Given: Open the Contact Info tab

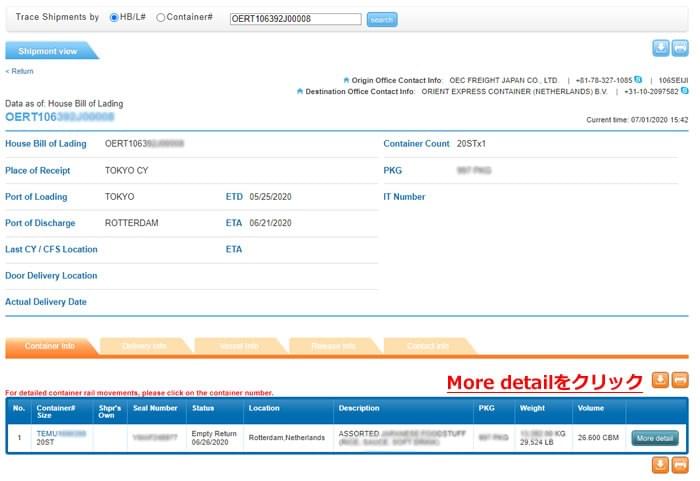Looking at the screenshot, I should (x=427, y=347).
